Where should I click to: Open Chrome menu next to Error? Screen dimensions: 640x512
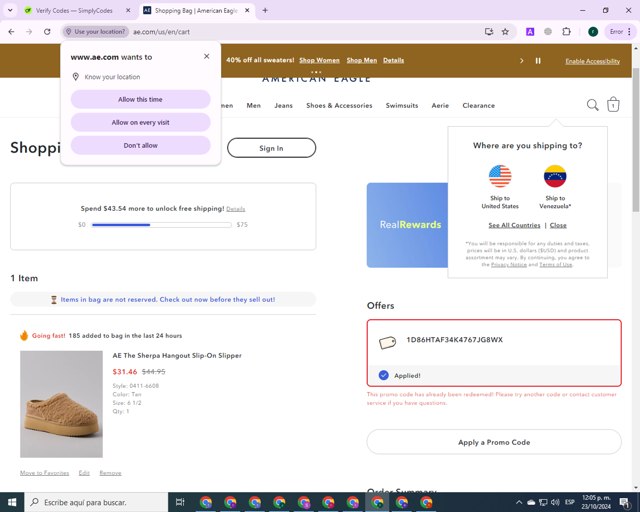click(629, 32)
